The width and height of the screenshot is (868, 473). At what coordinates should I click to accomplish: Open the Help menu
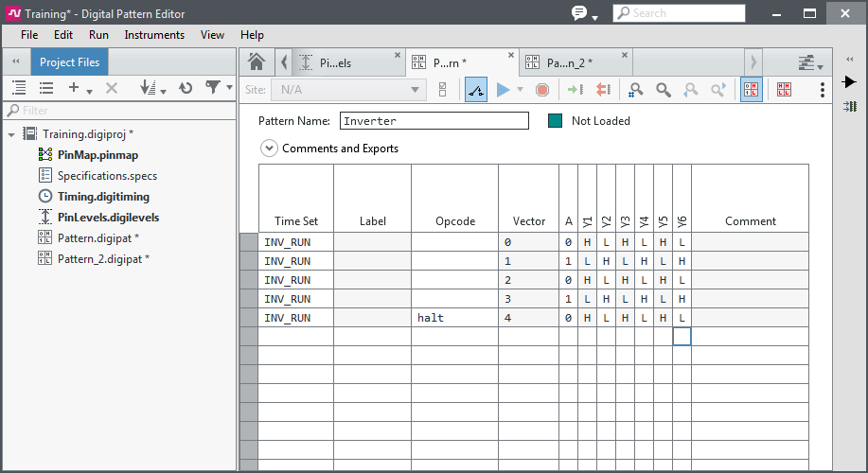252,35
